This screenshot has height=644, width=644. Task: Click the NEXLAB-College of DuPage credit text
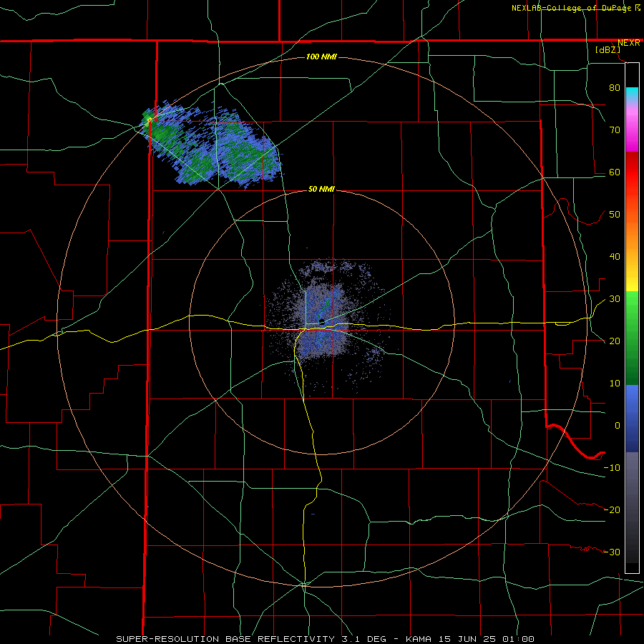(x=571, y=8)
